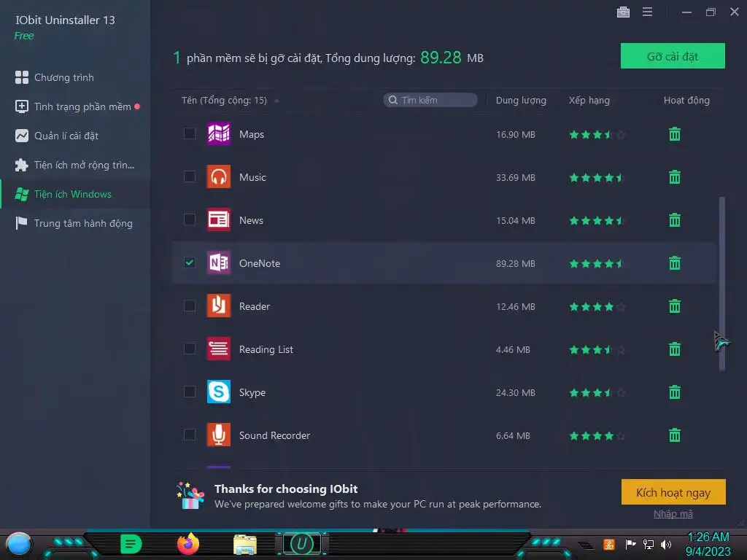747x560 pixels.
Task: Check the Maps checkbox
Action: point(190,134)
